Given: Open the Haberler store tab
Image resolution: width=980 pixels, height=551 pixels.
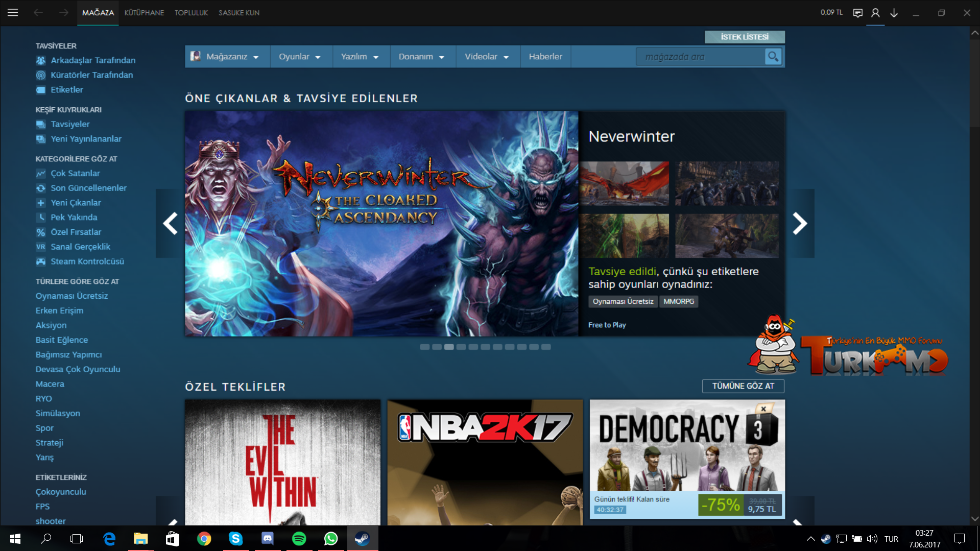Looking at the screenshot, I should pyautogui.click(x=545, y=57).
